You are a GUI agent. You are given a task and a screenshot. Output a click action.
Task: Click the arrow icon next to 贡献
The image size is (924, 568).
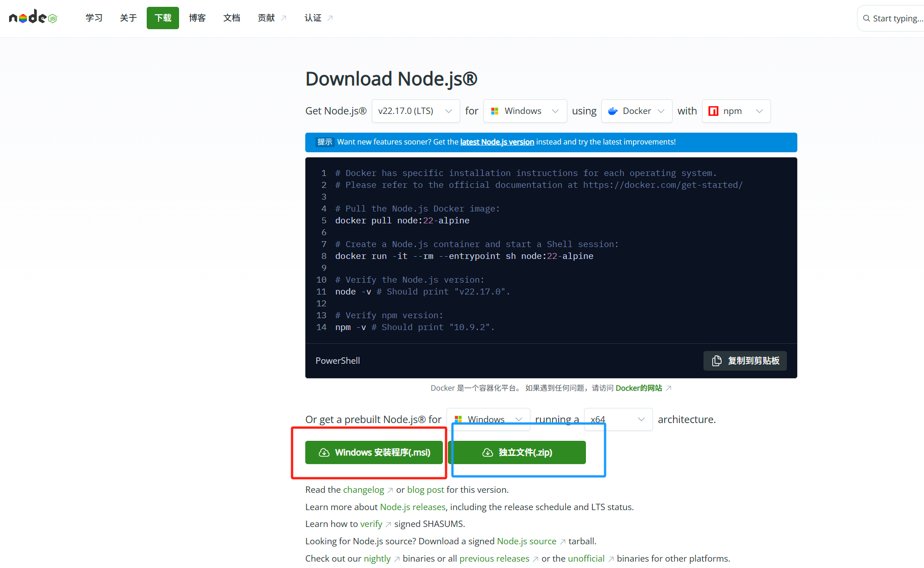click(x=283, y=18)
